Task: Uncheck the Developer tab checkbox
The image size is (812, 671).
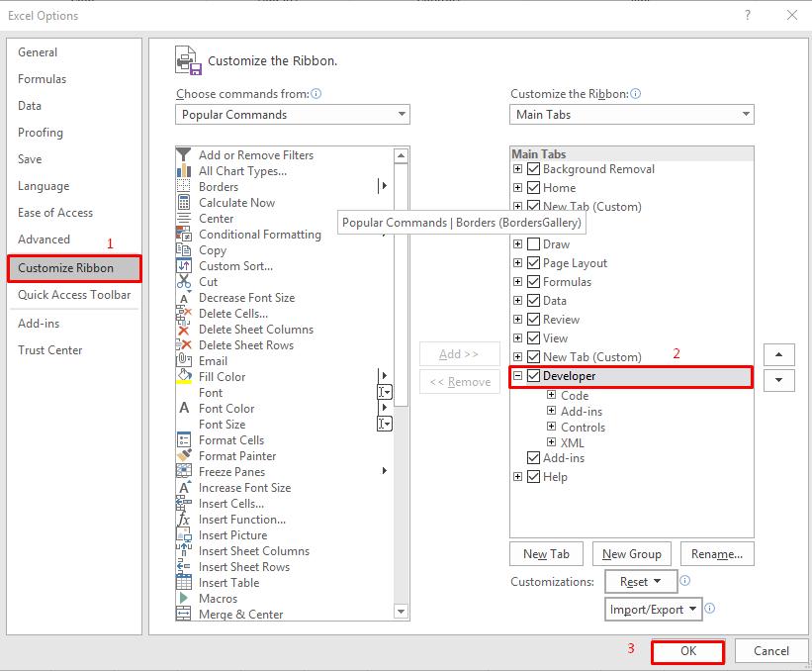Action: click(x=535, y=376)
